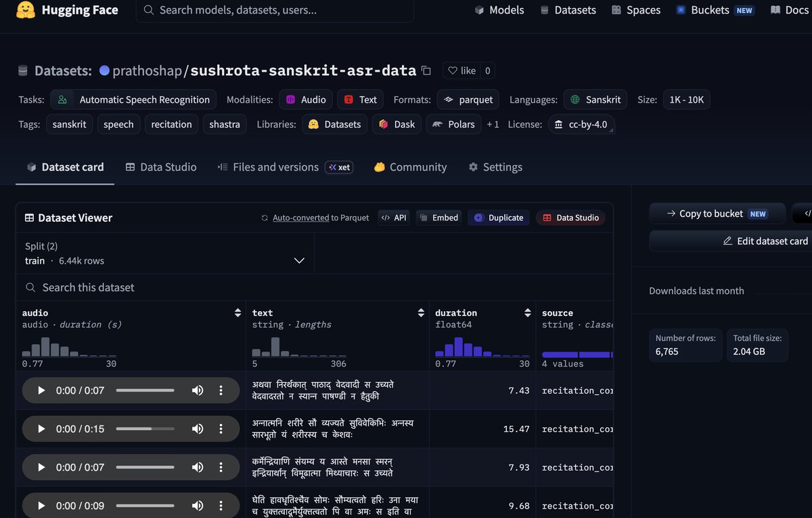This screenshot has height=518, width=812.
Task: Open more options on 0:09 audio player
Action: 221,506
